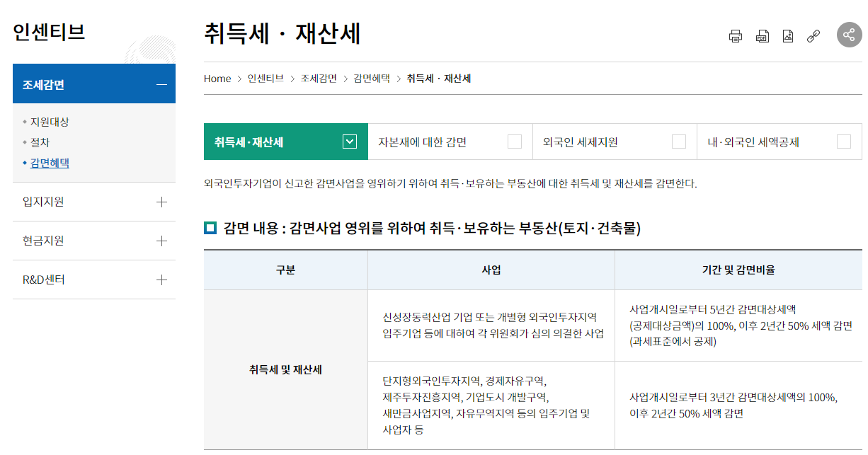The image size is (868, 455).
Task: Open 지원대상 in the sidebar
Action: click(50, 122)
